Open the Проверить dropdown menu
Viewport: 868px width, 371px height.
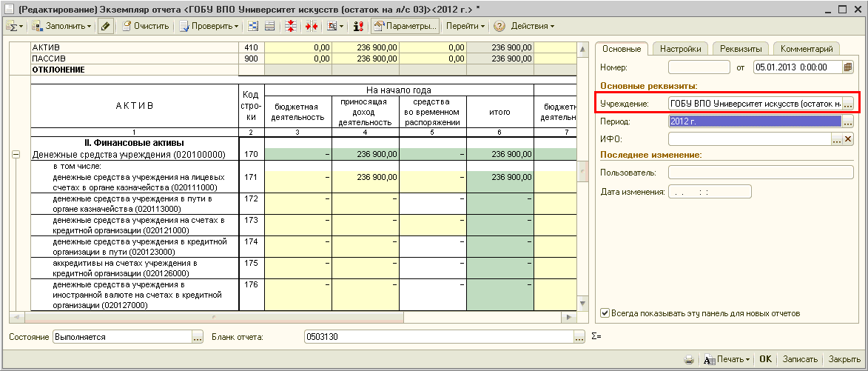[x=211, y=26]
